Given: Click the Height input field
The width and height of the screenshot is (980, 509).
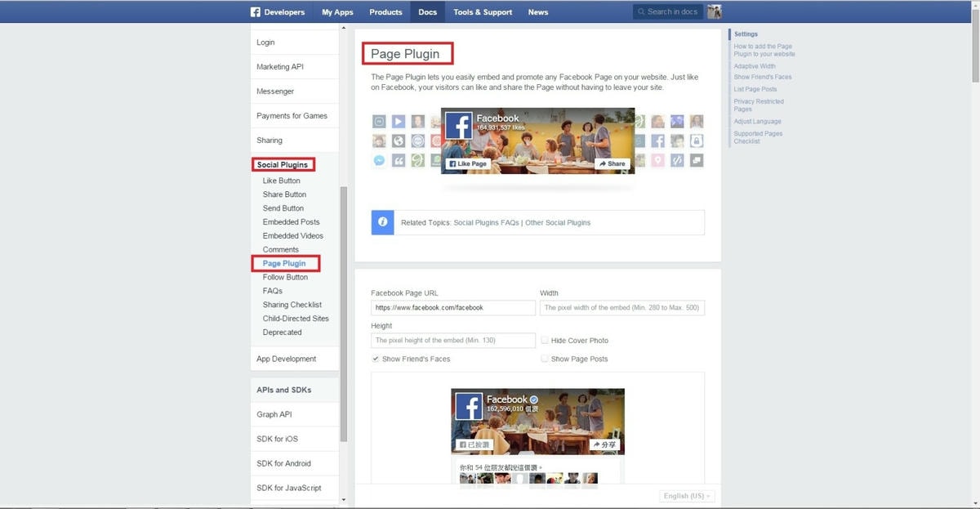Looking at the screenshot, I should point(453,340).
